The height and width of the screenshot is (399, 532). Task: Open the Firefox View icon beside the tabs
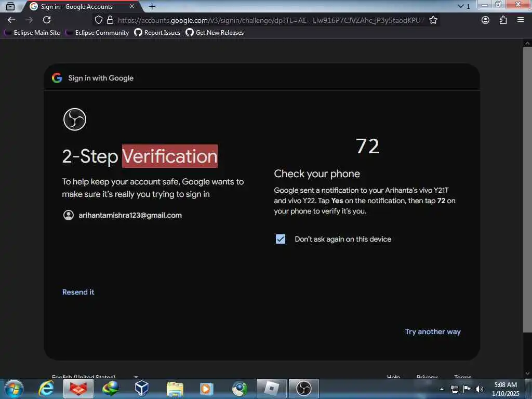(10, 6)
